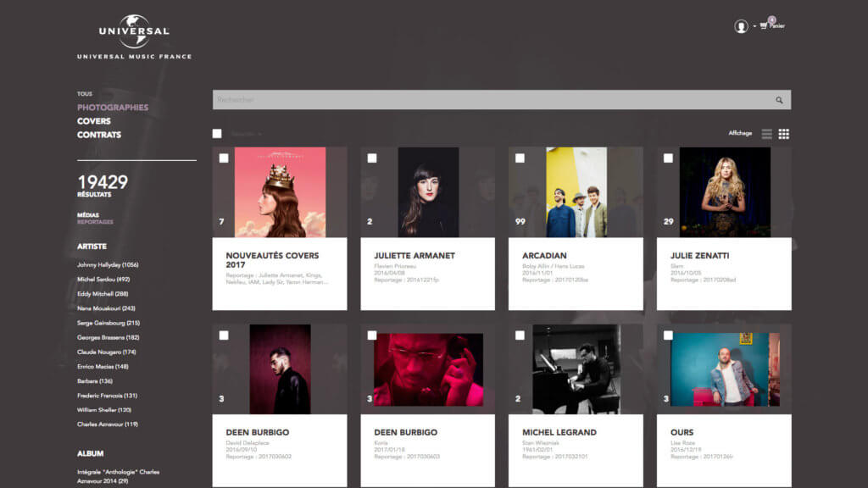Image resolution: width=868 pixels, height=488 pixels.
Task: Check the Julie Zenatti card checkbox
Action: tap(668, 158)
